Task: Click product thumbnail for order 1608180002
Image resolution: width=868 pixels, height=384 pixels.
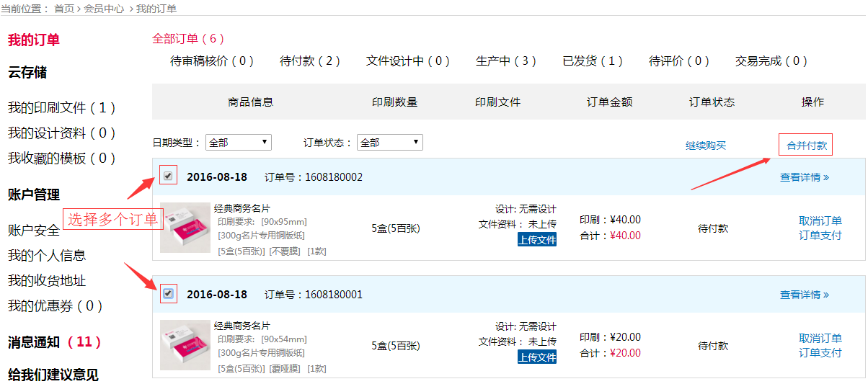Action: (x=185, y=228)
